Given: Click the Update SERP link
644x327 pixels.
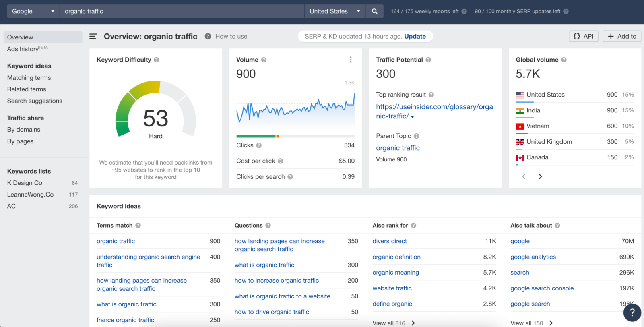Looking at the screenshot, I should coord(415,36).
